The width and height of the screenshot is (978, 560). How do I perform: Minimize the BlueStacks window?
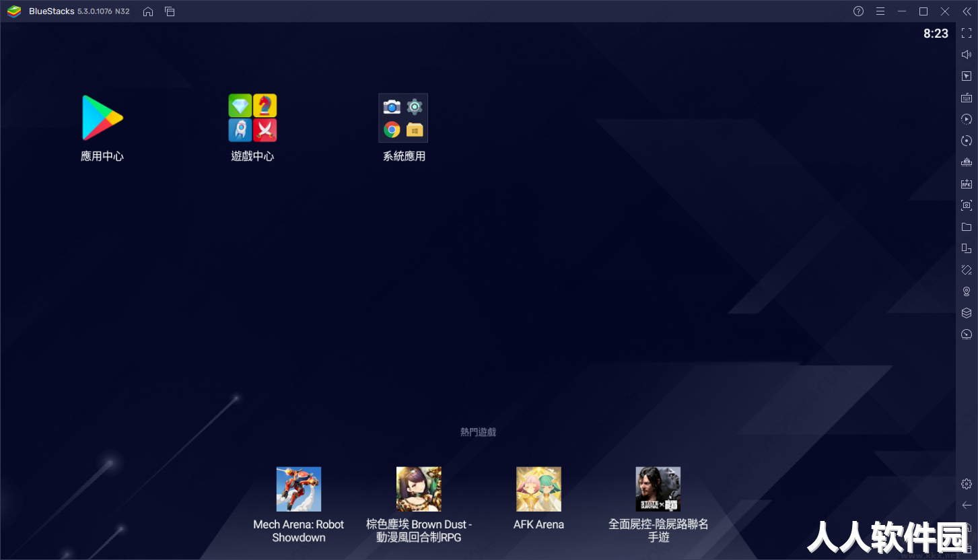tap(902, 11)
